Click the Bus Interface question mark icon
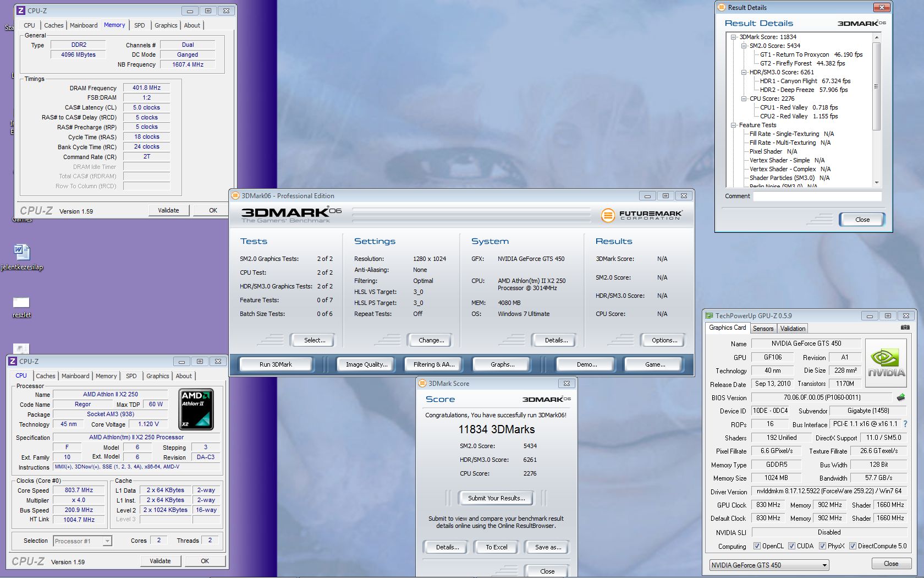924x578 pixels. click(905, 424)
